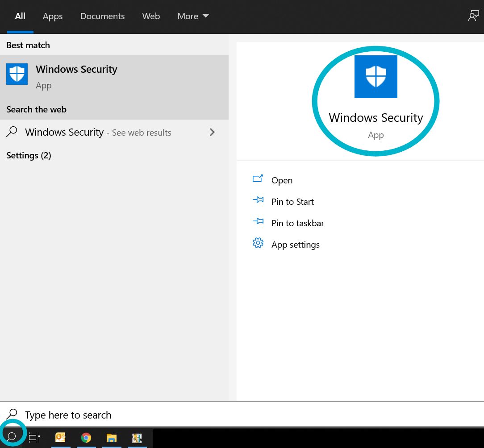Switch to the Apps filter tab

[x=52, y=16]
